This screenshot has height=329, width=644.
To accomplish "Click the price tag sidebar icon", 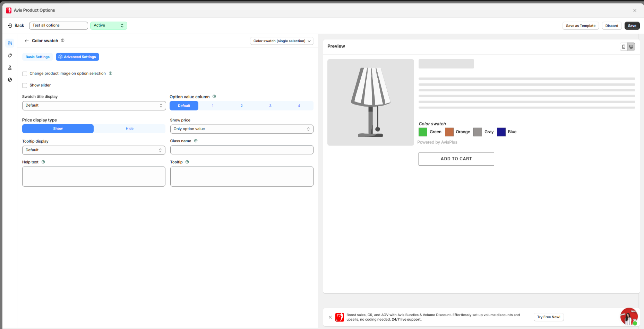I will click(10, 55).
